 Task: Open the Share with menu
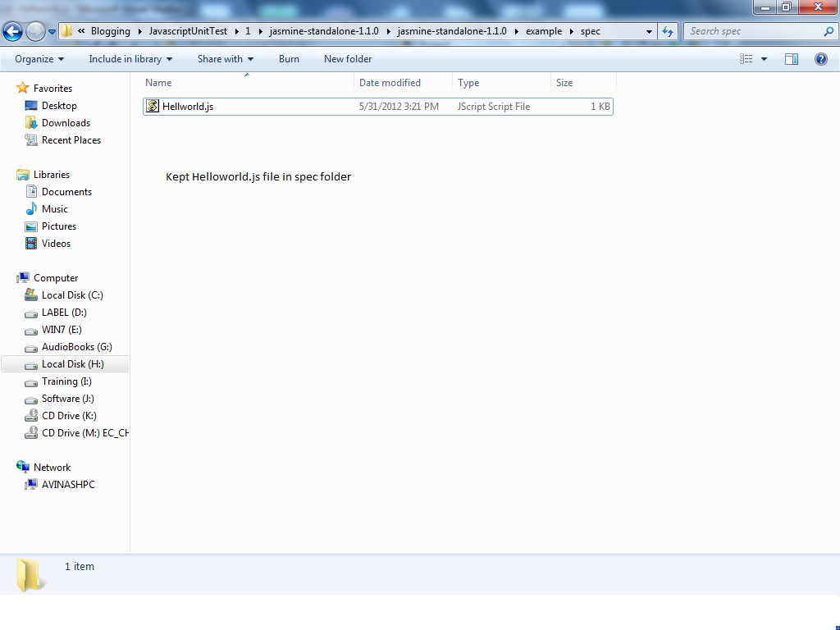point(225,59)
